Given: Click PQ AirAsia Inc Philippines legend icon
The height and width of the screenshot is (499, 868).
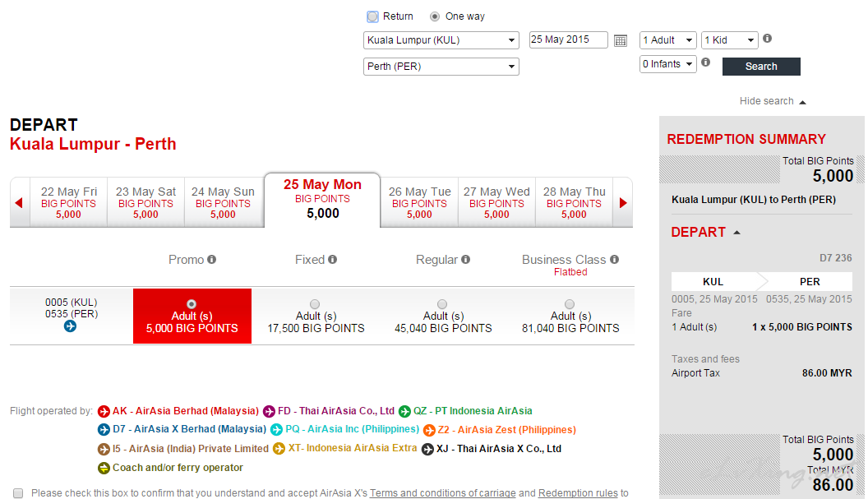Looking at the screenshot, I should 276,430.
